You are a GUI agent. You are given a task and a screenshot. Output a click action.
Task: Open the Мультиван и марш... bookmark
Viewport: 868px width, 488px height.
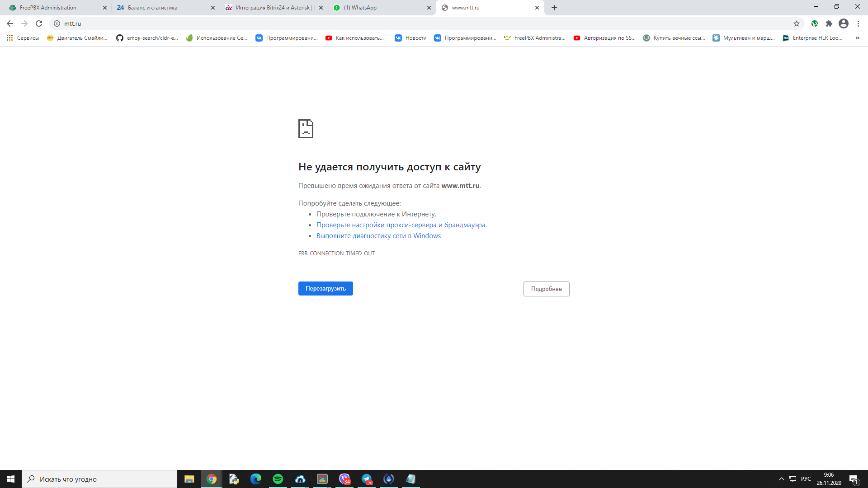744,38
